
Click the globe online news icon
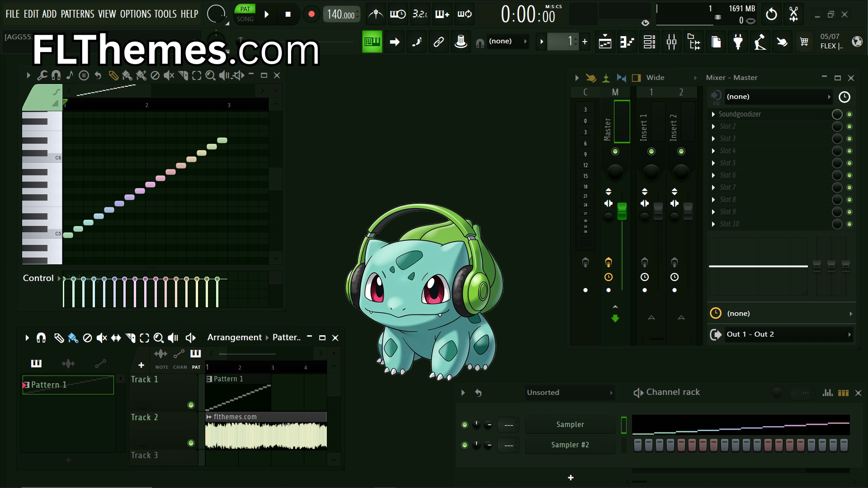857,42
